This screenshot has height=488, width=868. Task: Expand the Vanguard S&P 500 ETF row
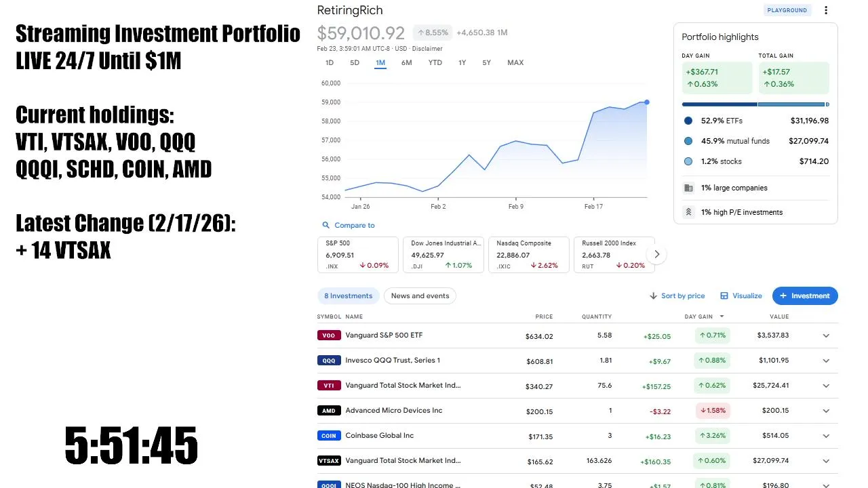tap(826, 335)
